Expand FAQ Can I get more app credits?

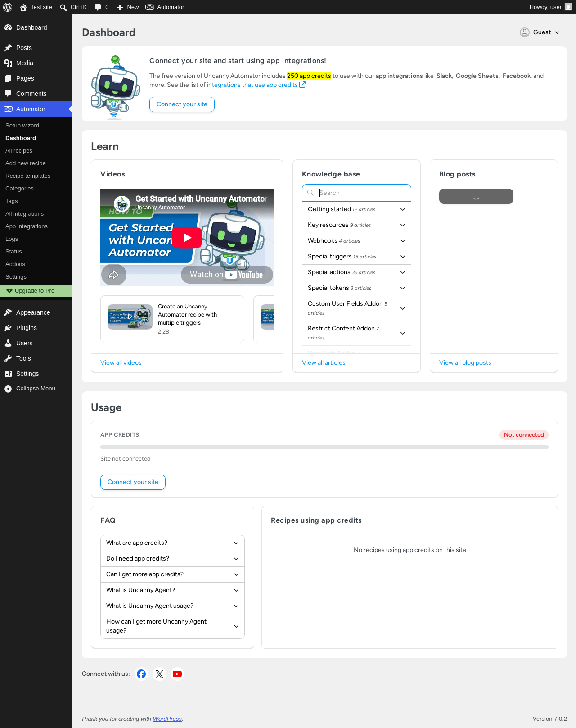(172, 574)
